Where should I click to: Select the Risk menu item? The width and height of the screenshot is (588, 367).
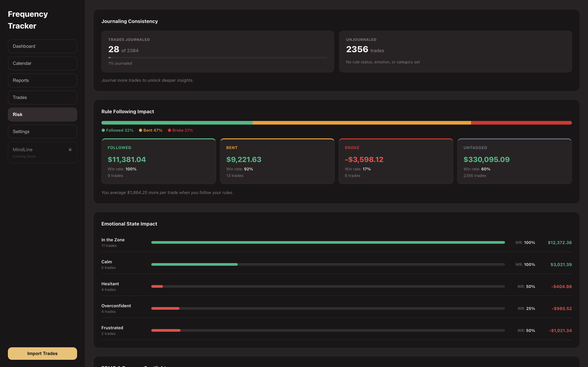pos(42,115)
